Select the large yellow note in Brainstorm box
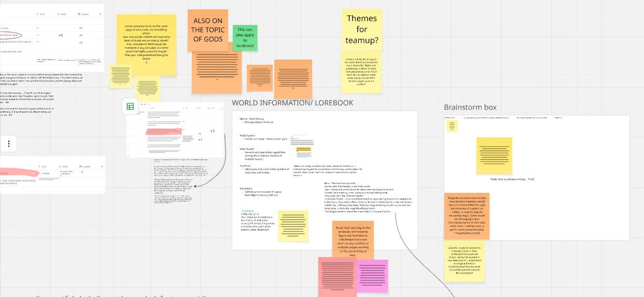Image resolution: width=644 pixels, height=297 pixels. pyautogui.click(x=494, y=155)
